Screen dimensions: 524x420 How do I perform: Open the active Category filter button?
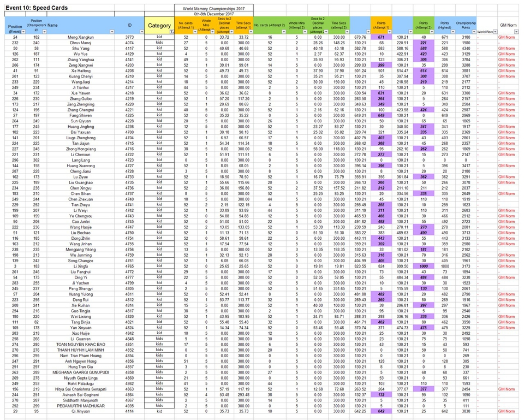(x=172, y=32)
